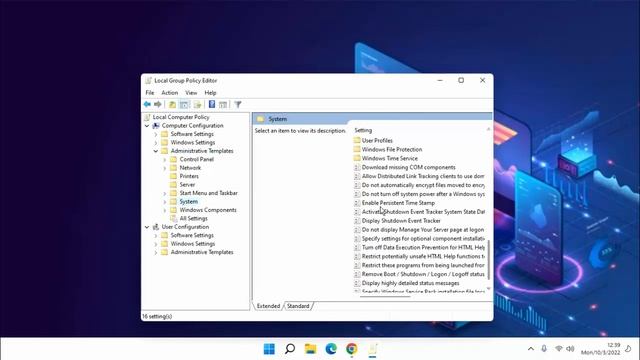Open the File menu
The image size is (640, 360).
[x=150, y=93]
